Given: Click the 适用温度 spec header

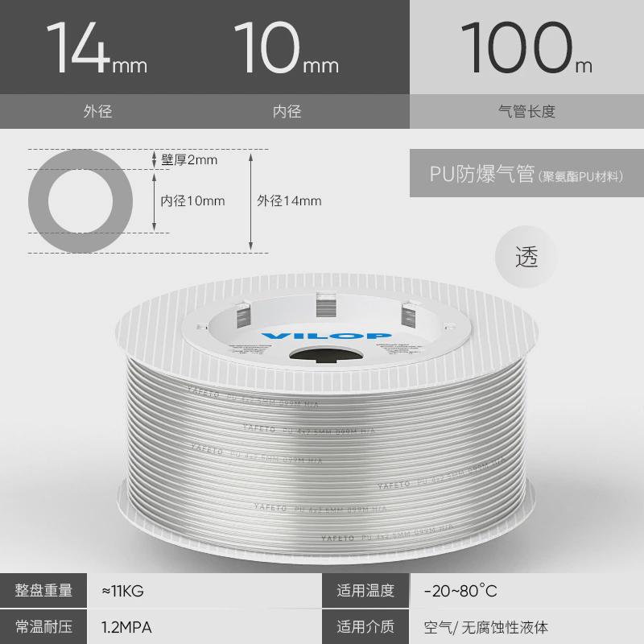Looking at the screenshot, I should pyautogui.click(x=365, y=590).
